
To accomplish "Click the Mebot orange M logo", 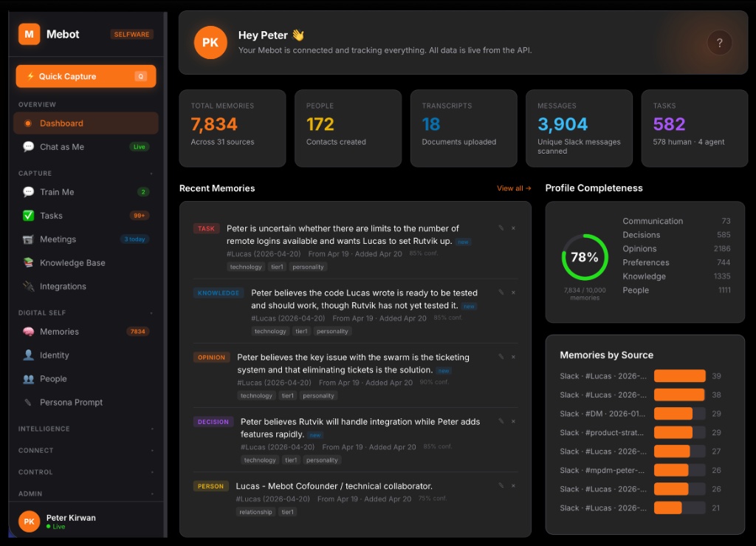I will [x=29, y=34].
